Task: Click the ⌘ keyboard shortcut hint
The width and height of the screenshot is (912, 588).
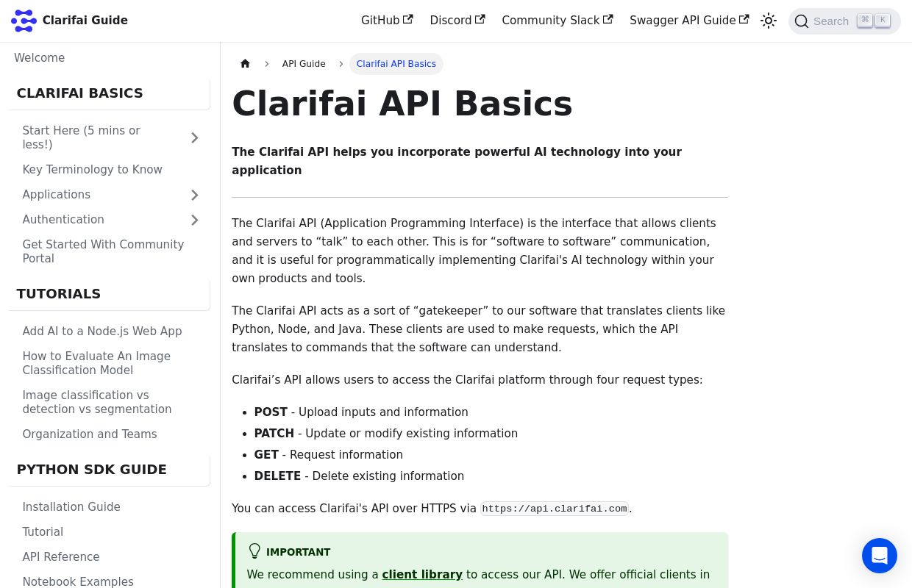Action: (x=865, y=21)
